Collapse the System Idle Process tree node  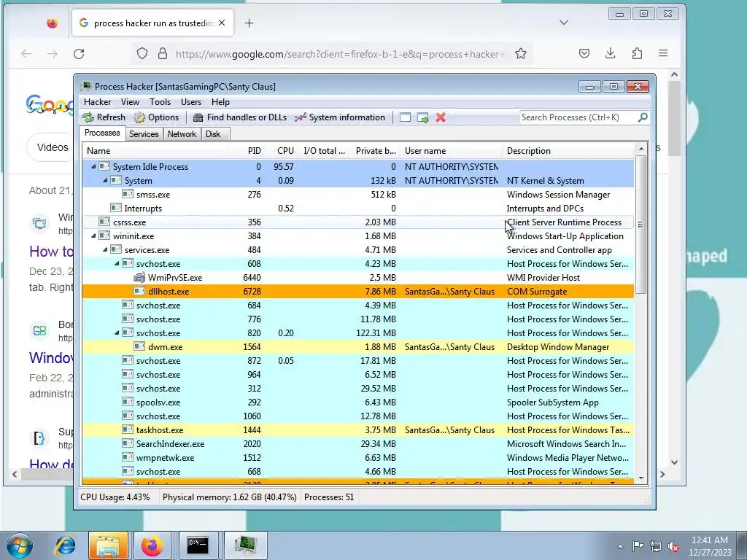point(93,167)
